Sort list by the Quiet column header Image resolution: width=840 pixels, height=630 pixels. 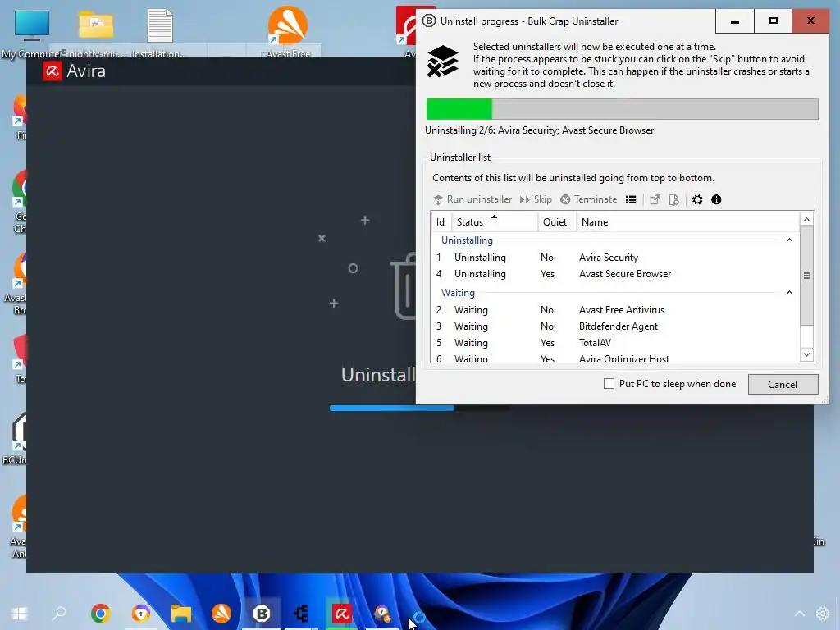(x=557, y=221)
